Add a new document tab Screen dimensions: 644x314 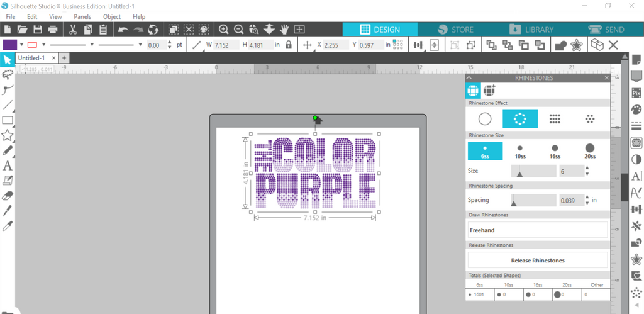click(64, 58)
